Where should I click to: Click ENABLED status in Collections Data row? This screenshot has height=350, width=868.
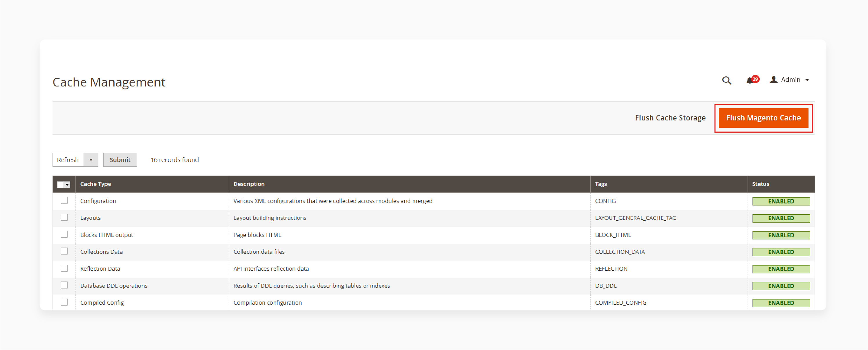pos(781,252)
